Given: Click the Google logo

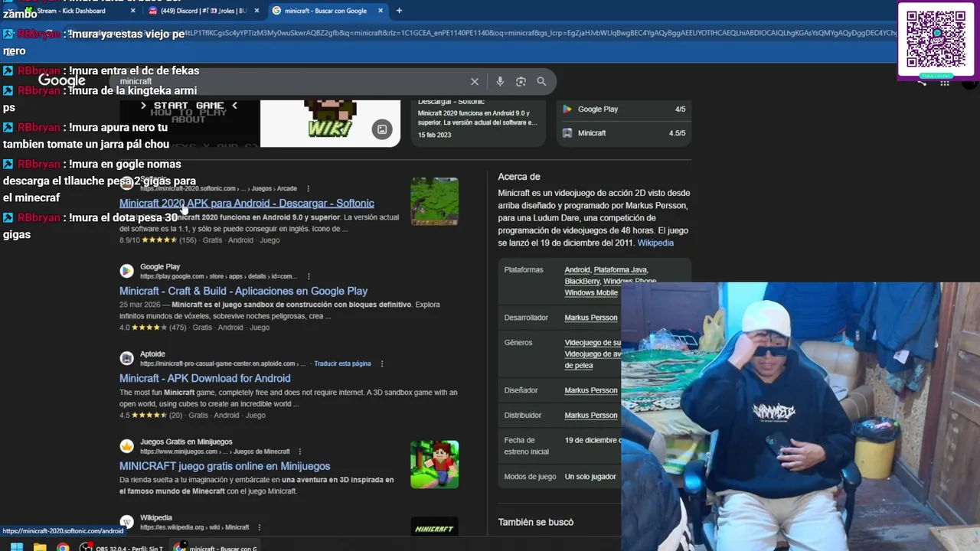Looking at the screenshot, I should coord(62,80).
